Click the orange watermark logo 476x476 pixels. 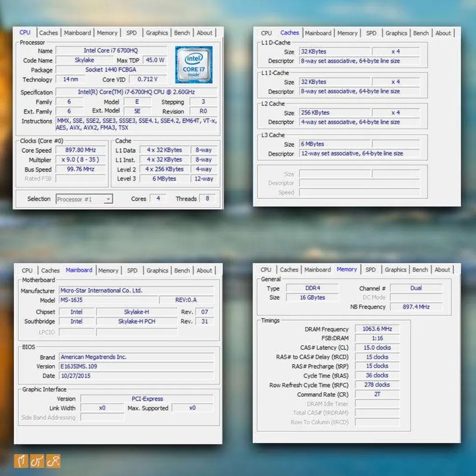coord(37,461)
